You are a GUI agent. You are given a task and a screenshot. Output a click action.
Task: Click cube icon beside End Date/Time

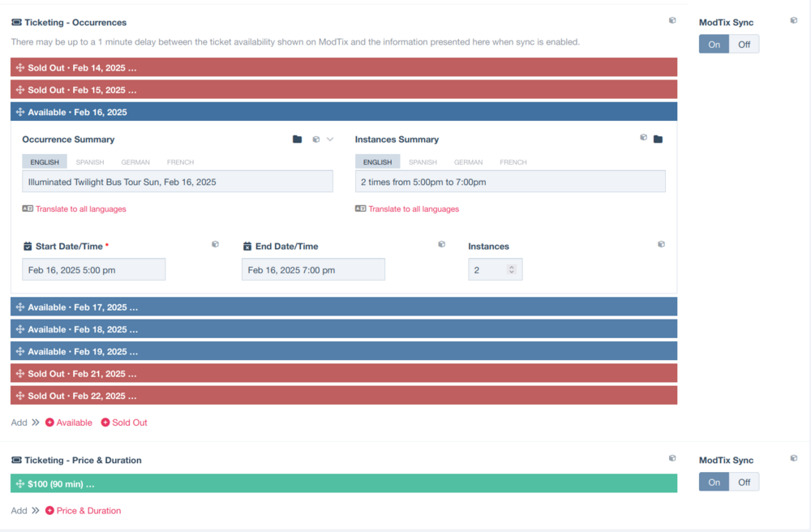pos(442,244)
